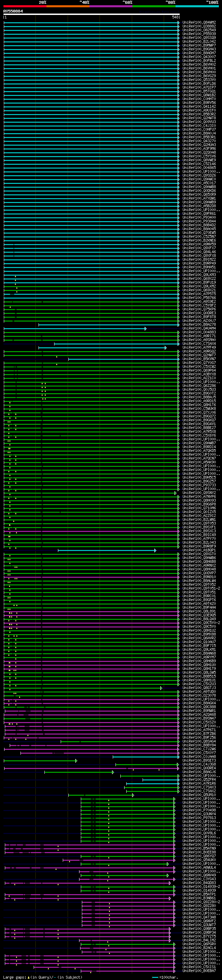
Task: Click hit label UniRef100_Q4T3A8
Action: pyautogui.click(x=199, y=917)
